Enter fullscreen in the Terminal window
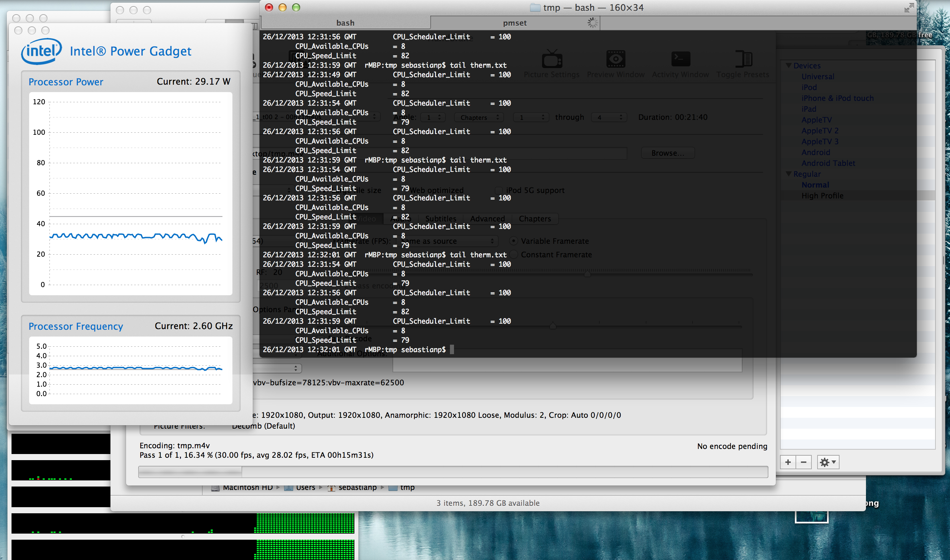Screen dimensions: 950x560 point(909,7)
